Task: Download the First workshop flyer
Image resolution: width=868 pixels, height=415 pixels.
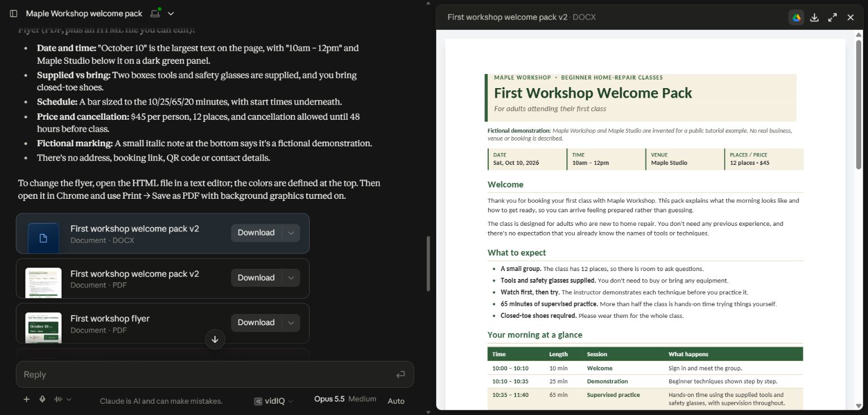Action: point(256,322)
